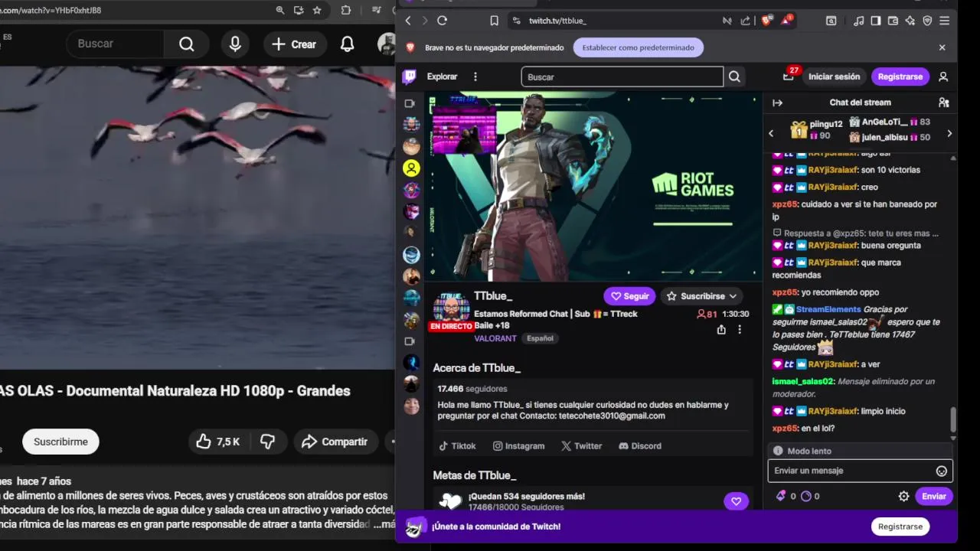Click the Brave share icon in address bar
Viewport: 980px width, 551px height.
point(746,21)
